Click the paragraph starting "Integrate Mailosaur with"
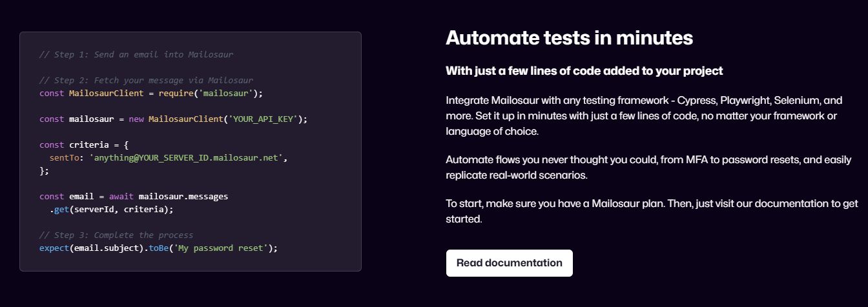The height and width of the screenshot is (307, 868). [x=643, y=116]
